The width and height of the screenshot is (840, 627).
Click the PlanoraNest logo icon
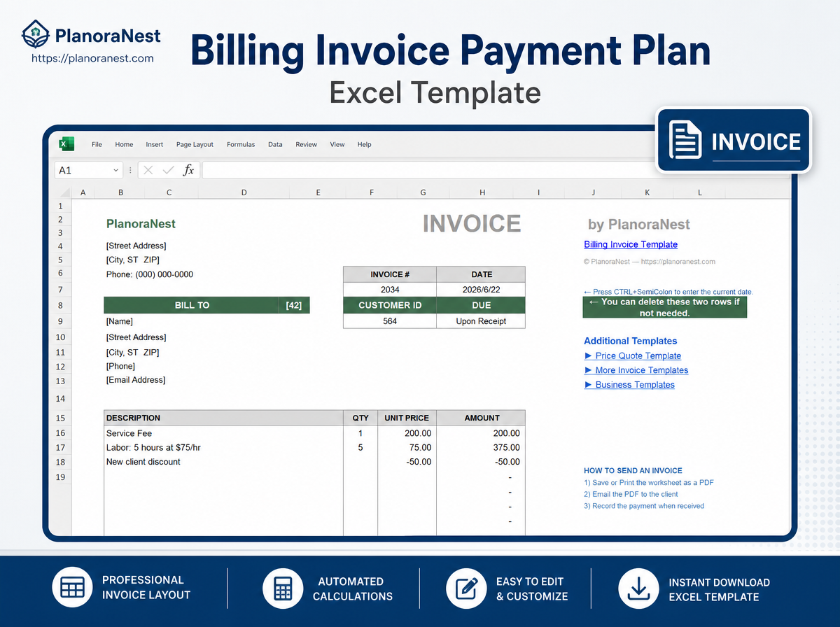[x=36, y=34]
